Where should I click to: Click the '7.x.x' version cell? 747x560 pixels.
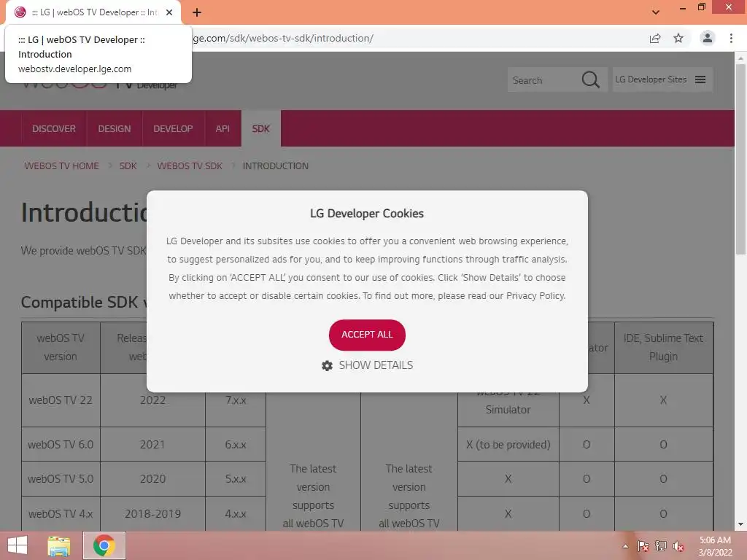(x=236, y=400)
